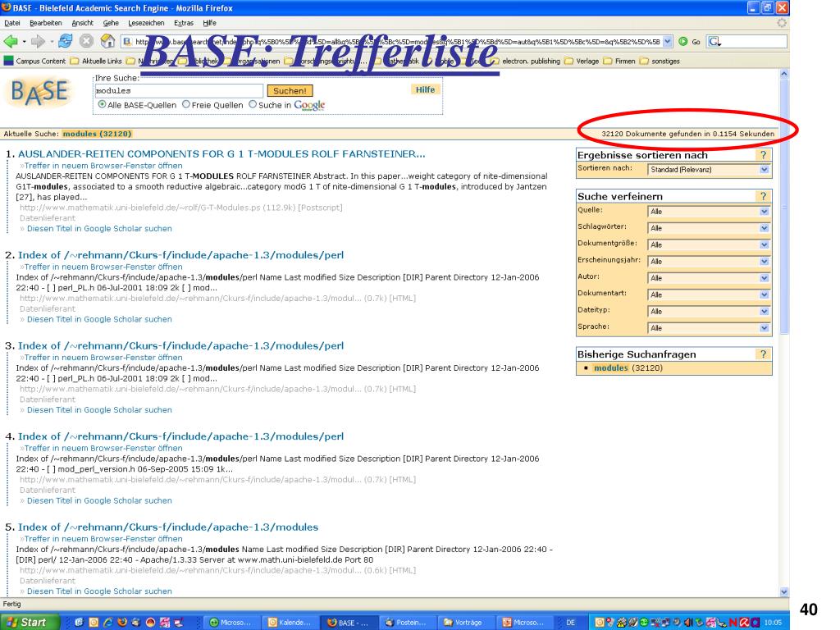This screenshot has width=840, height=630.
Task: Click the Windows Start button
Action: click(29, 622)
